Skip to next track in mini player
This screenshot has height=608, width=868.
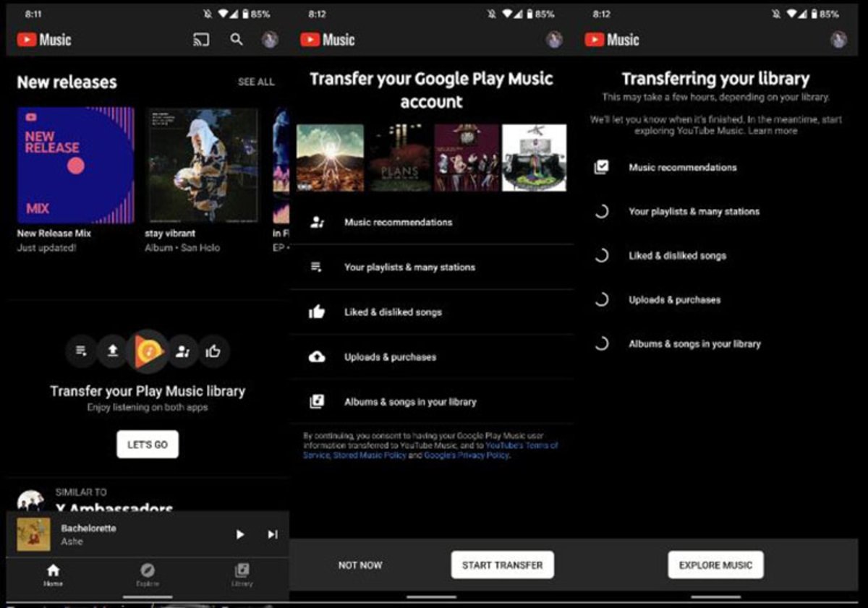[x=273, y=534]
